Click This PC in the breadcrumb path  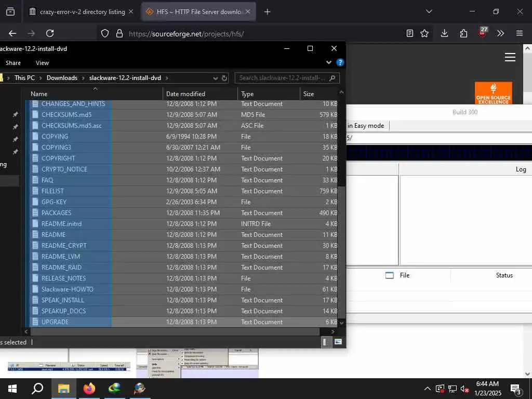tap(25, 78)
